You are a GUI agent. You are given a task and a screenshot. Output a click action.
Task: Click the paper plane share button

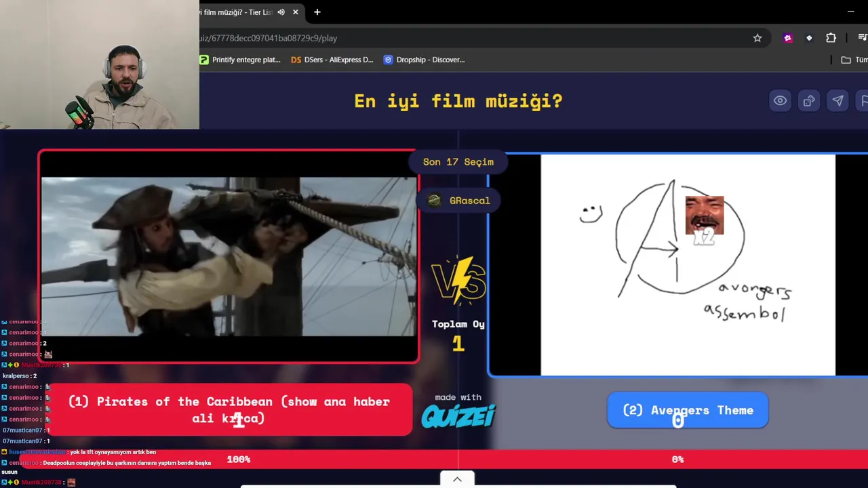point(838,101)
